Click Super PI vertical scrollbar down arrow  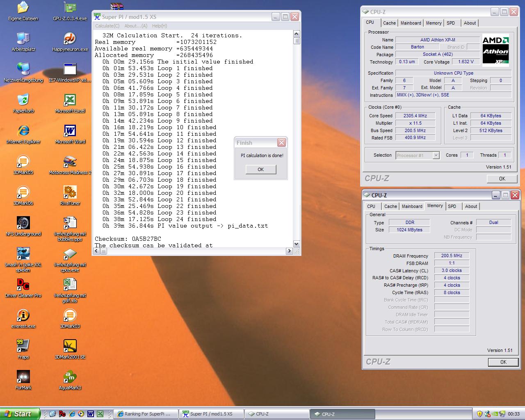pyautogui.click(x=297, y=244)
